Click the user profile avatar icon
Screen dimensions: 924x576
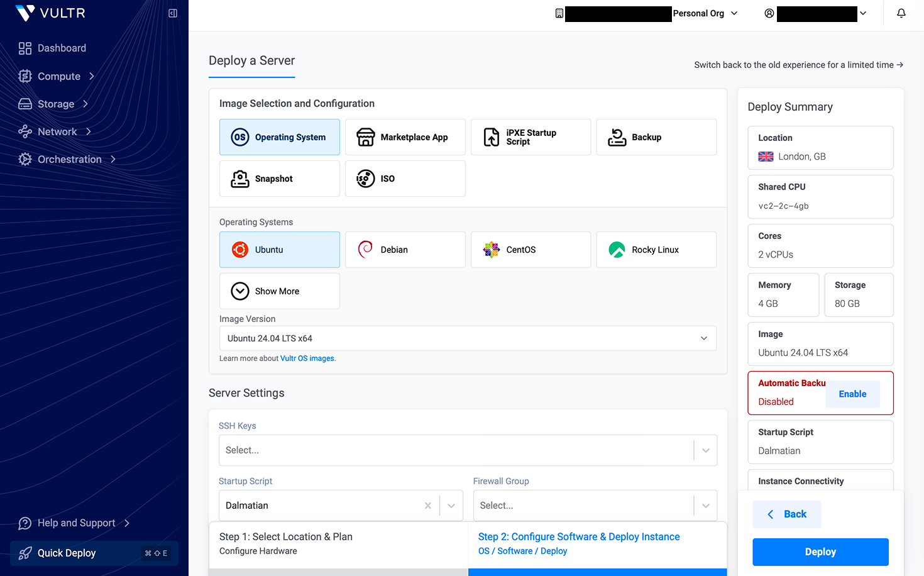click(x=769, y=13)
